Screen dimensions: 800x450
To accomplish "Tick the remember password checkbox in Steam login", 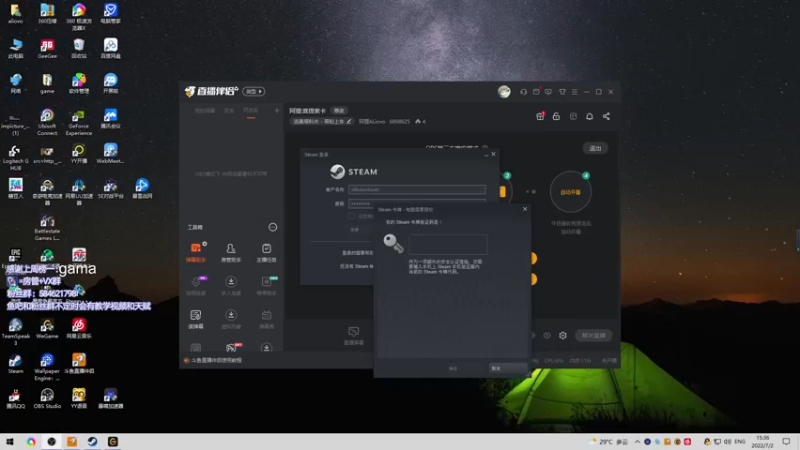I will coord(351,216).
